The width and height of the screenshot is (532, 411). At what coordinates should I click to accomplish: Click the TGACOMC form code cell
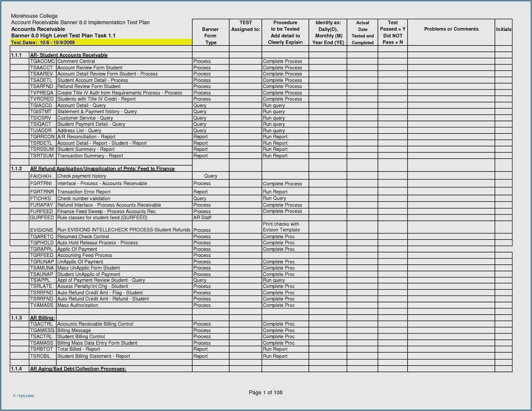click(43, 61)
